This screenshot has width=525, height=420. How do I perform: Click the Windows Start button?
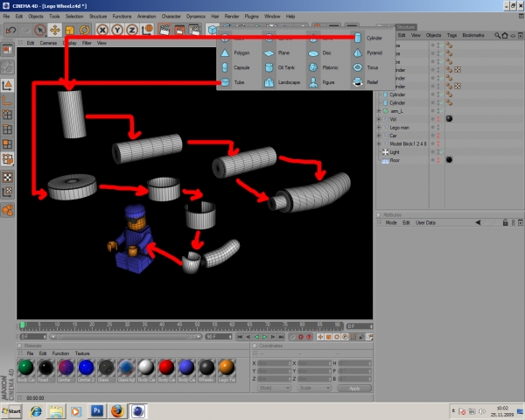[11, 411]
